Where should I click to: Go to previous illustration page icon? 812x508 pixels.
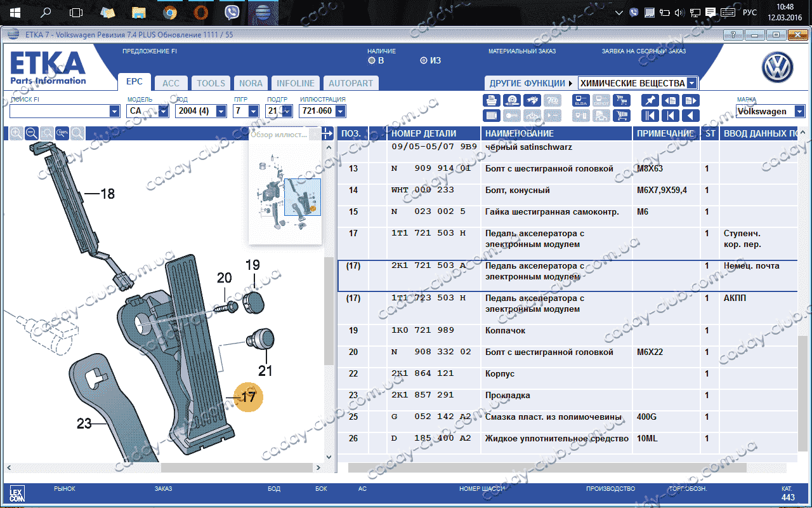coord(671,100)
